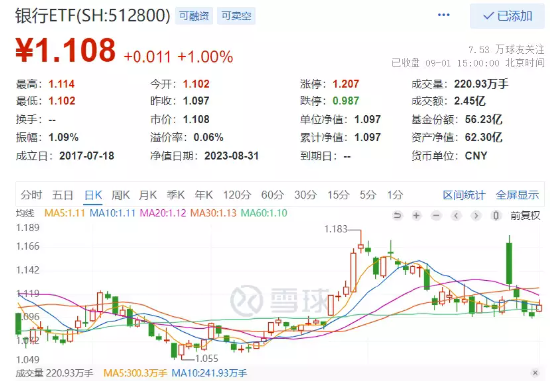
Task: Click the 可融资 tag
Action: pyautogui.click(x=194, y=16)
